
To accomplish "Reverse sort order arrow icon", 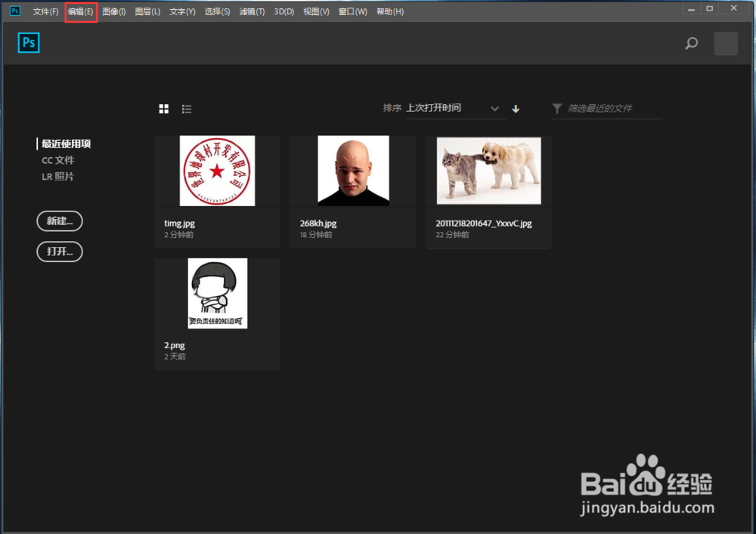I will click(516, 109).
